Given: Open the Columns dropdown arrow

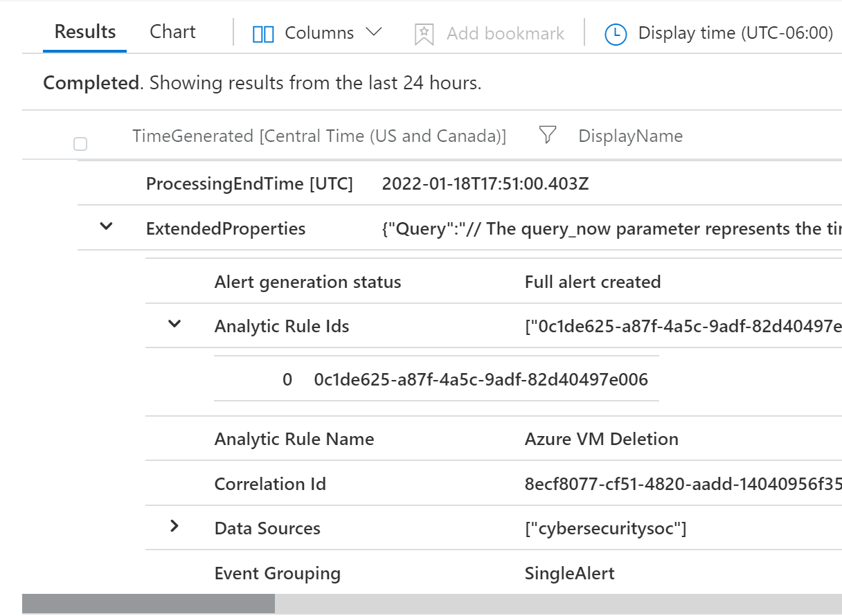Looking at the screenshot, I should [x=374, y=33].
